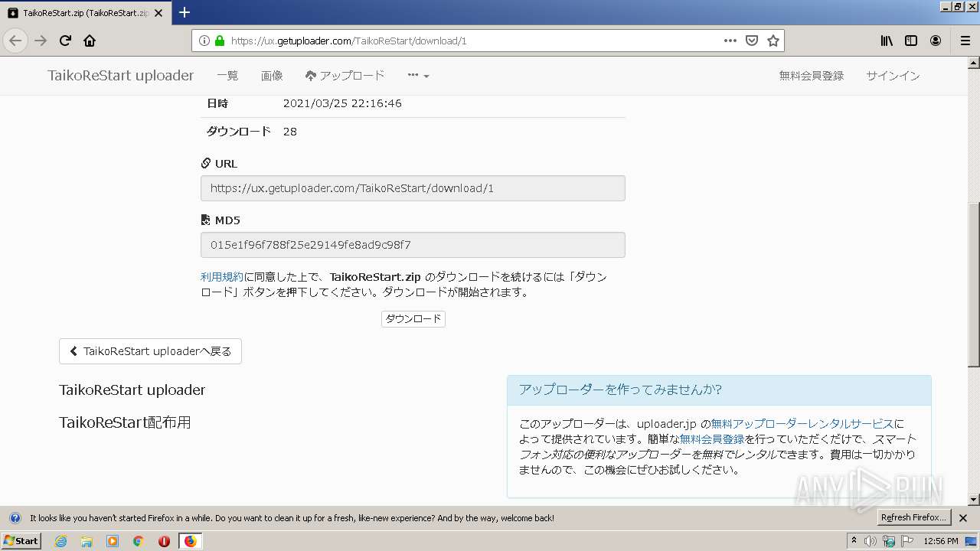
Task: Open 無料会員登録 in the top navbar
Action: coord(812,76)
